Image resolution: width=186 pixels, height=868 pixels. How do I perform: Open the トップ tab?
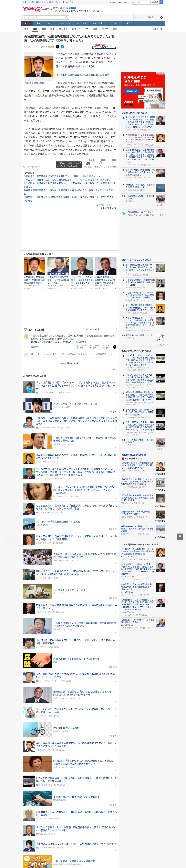tap(27, 24)
